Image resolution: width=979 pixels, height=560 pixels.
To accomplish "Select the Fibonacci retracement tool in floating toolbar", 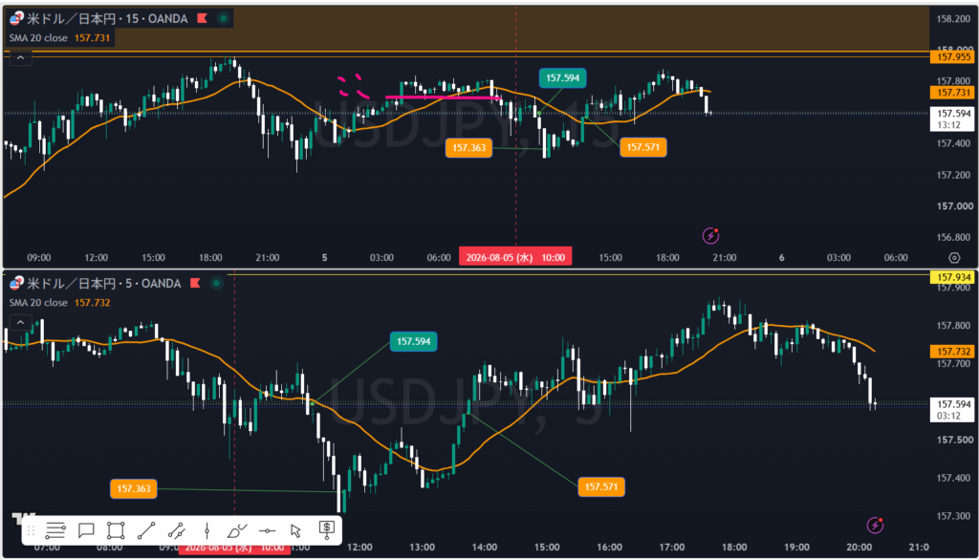I will [x=54, y=530].
